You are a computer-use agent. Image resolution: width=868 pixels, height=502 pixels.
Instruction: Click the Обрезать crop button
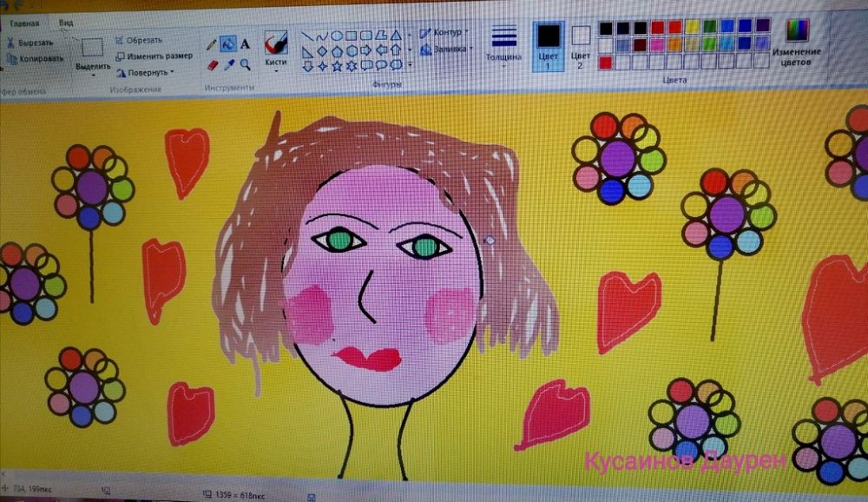[x=137, y=40]
